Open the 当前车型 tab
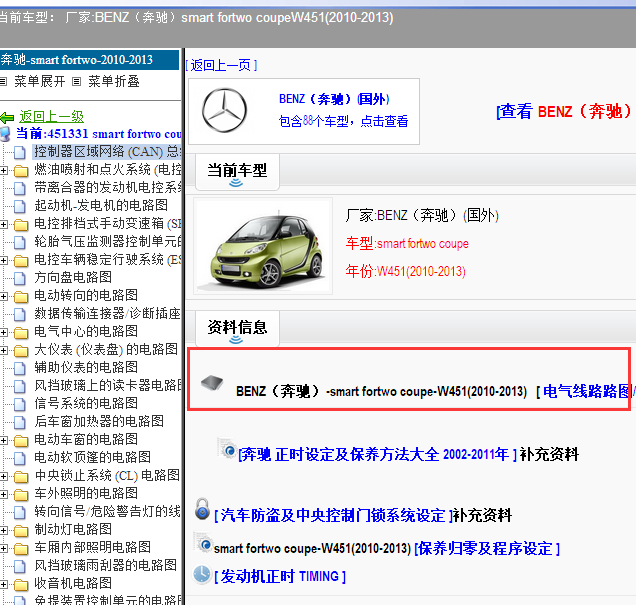This screenshot has width=636, height=605. tap(237, 172)
